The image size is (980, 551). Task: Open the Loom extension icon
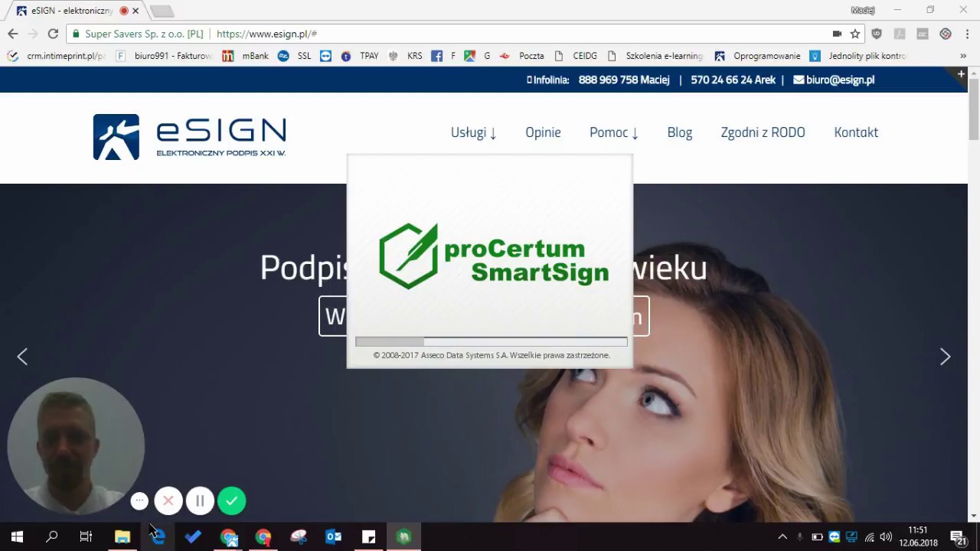[946, 34]
